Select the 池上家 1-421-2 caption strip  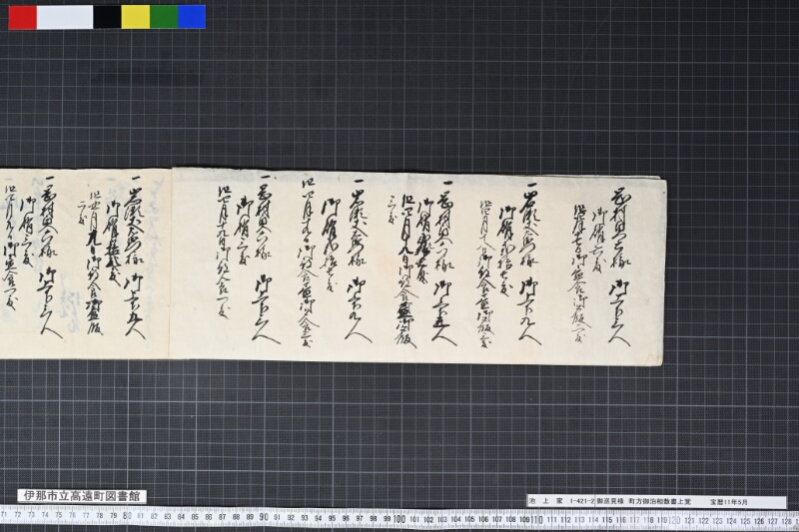coord(656,501)
